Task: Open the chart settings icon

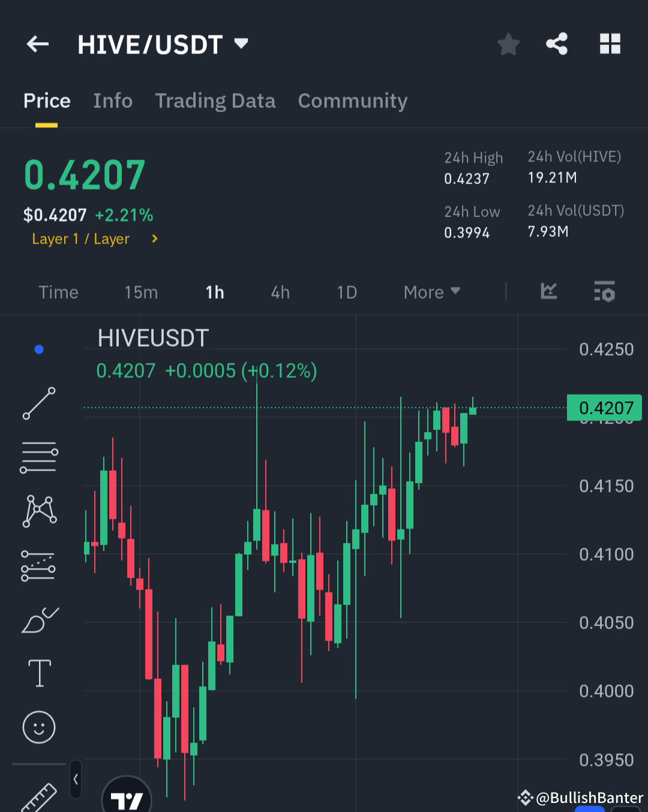Action: point(604,293)
